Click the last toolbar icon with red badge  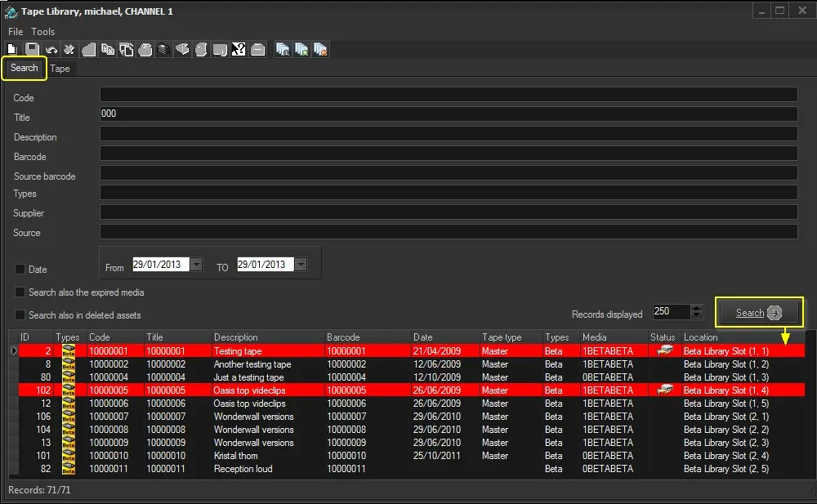click(320, 50)
